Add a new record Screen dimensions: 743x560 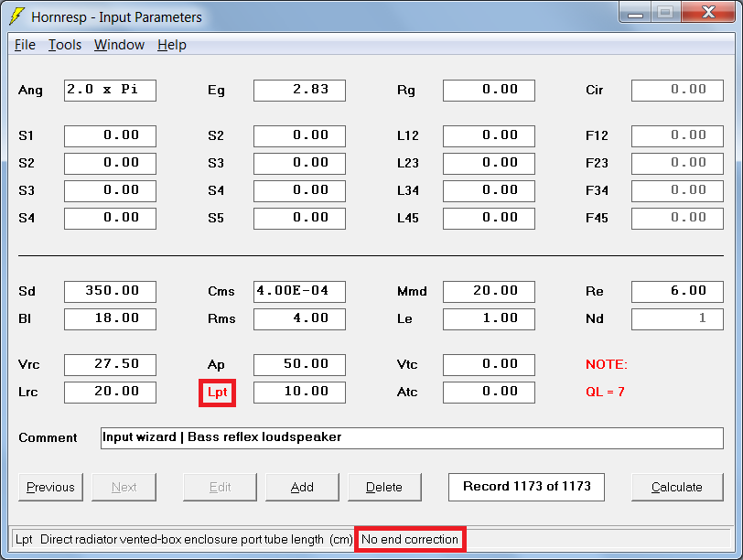click(302, 487)
